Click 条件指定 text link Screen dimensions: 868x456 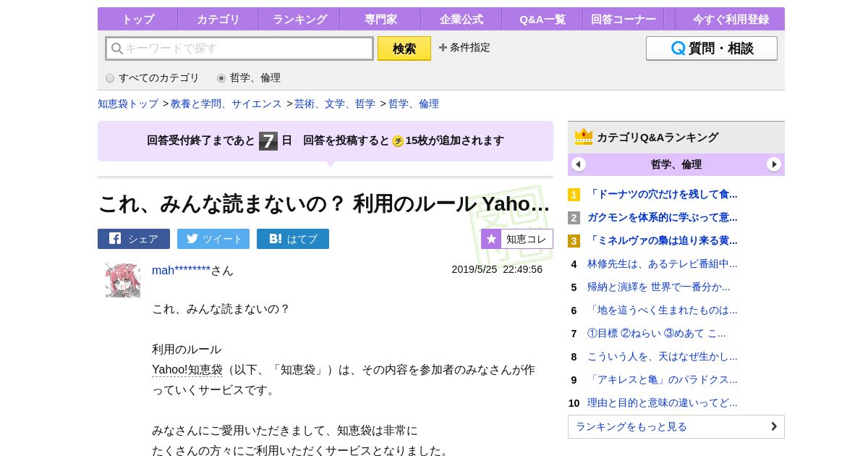[470, 48]
